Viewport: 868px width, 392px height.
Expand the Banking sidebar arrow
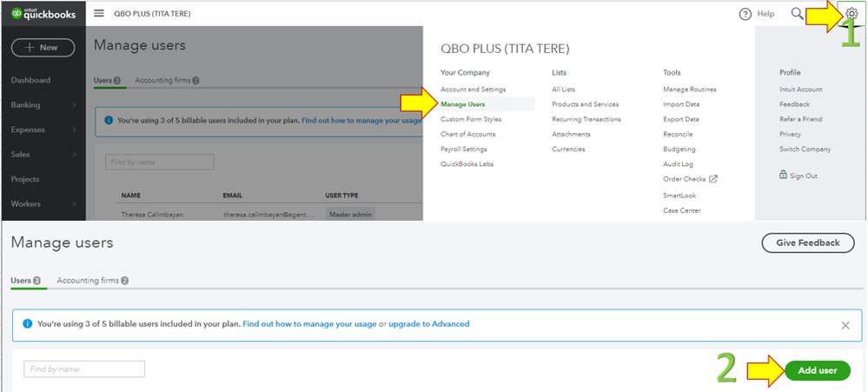point(74,105)
